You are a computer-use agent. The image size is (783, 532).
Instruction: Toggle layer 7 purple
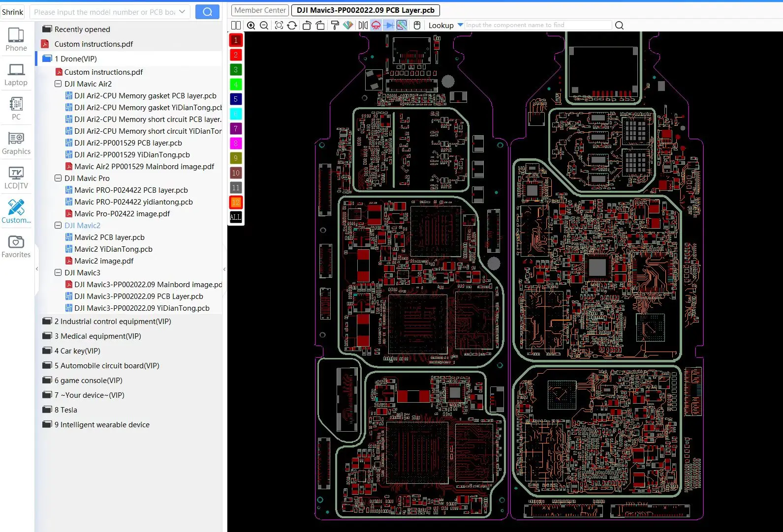coord(236,128)
